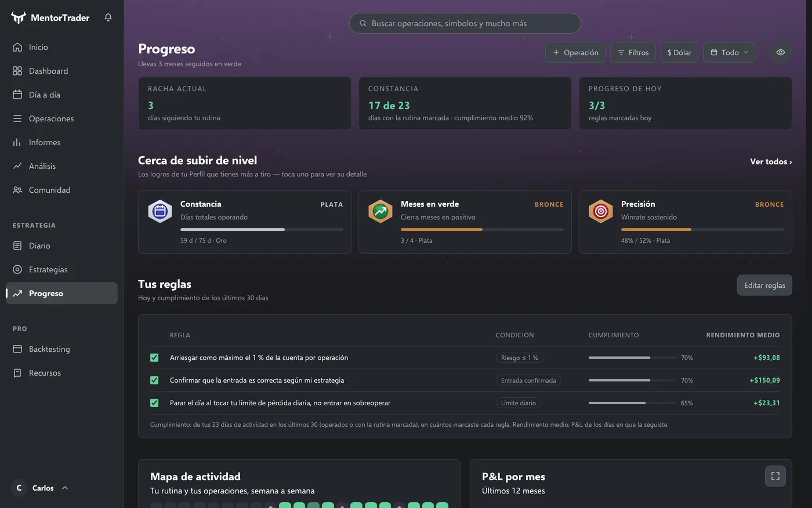Screen dimensions: 812x508
Task: Click the Diario notebook icon
Action: coord(17,246)
